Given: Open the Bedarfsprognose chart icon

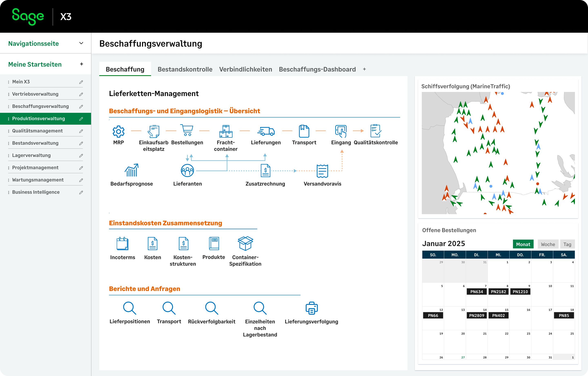Looking at the screenshot, I should pos(132,170).
